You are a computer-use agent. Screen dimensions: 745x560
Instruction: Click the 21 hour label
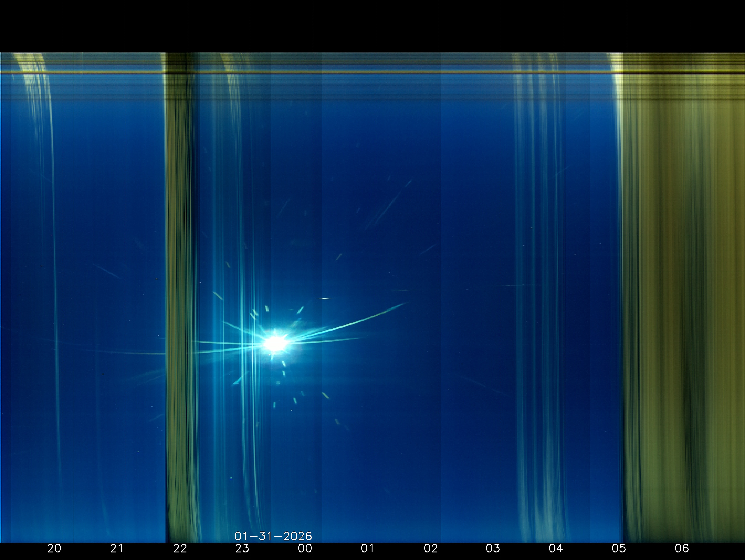[117, 549]
